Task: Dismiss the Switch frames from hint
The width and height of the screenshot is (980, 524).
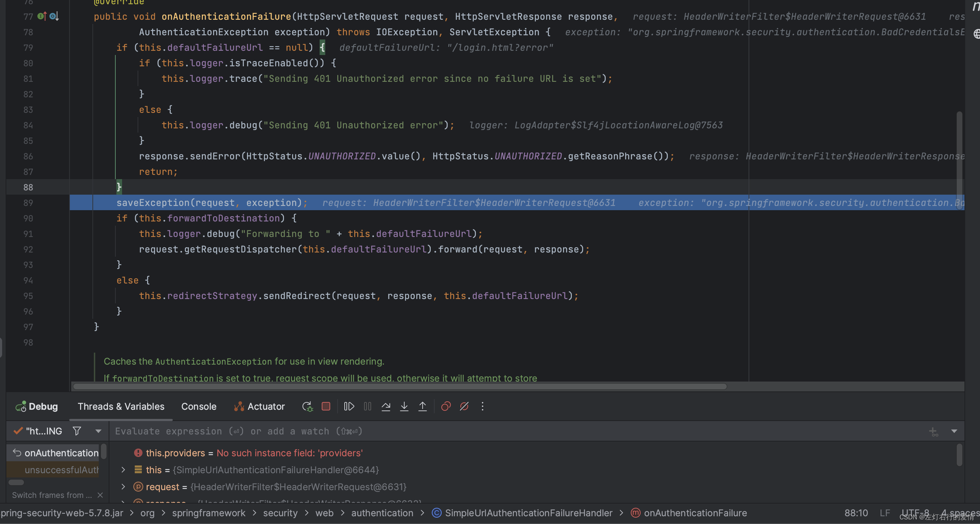Action: click(100, 495)
